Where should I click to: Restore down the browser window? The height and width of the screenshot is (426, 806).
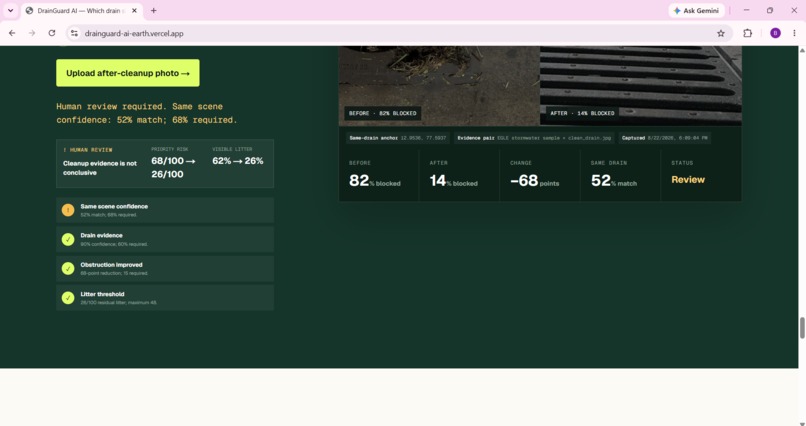tap(770, 10)
